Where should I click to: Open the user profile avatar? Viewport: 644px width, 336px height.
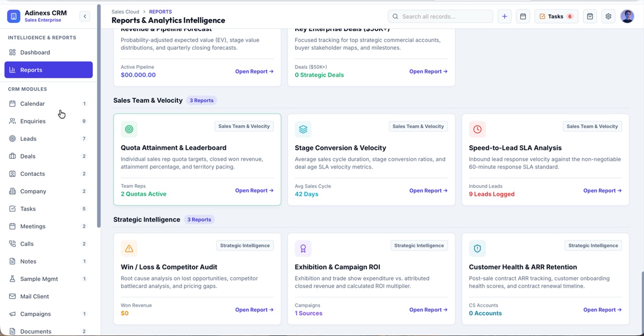[x=627, y=17]
